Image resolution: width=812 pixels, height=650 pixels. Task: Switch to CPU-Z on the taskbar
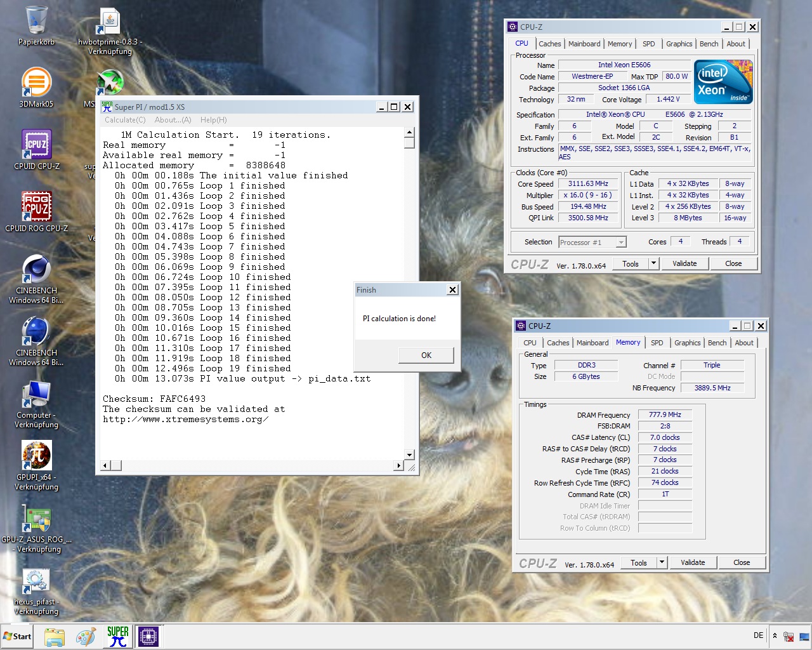[148, 637]
